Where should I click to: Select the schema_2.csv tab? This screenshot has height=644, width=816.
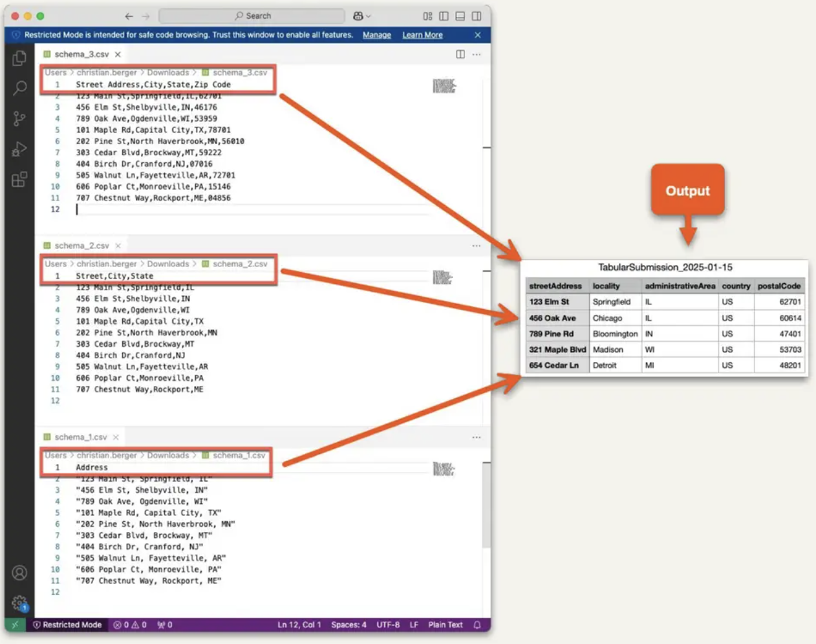[81, 245]
